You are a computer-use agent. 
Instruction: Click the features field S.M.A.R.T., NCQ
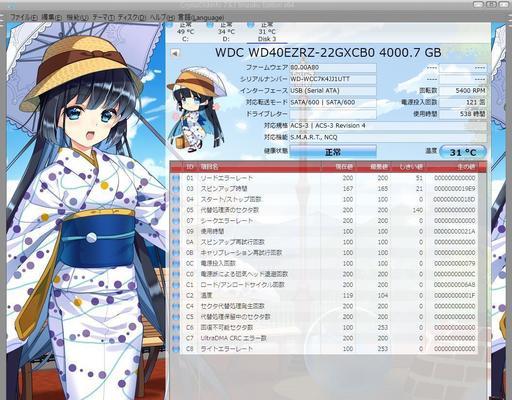[388, 137]
